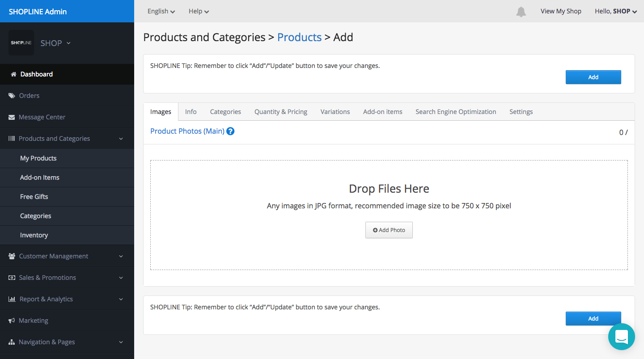
Task: Go to Orders in the sidebar
Action: pyautogui.click(x=29, y=96)
